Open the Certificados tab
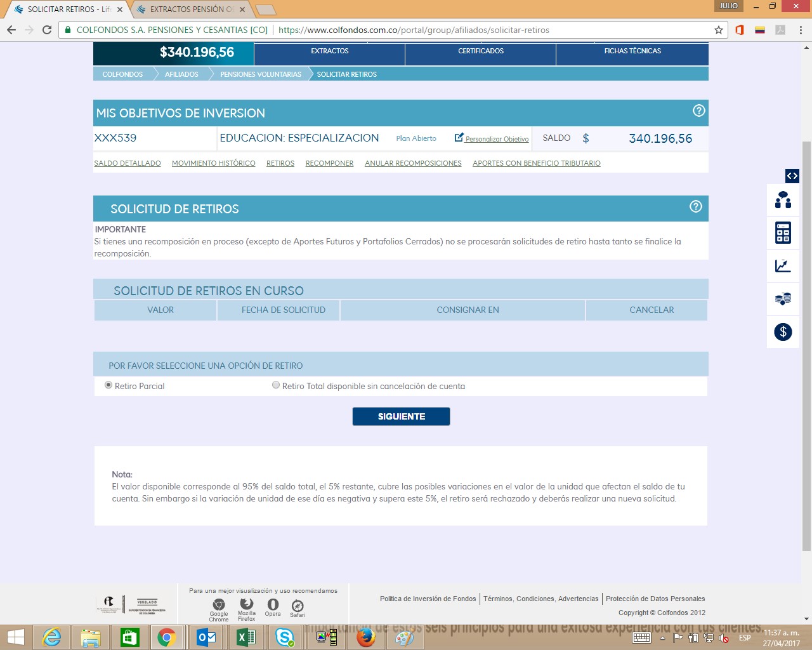 (x=480, y=51)
